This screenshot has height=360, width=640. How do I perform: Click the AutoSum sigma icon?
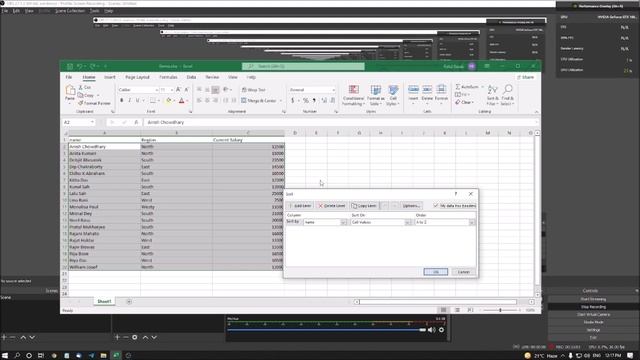(458, 87)
